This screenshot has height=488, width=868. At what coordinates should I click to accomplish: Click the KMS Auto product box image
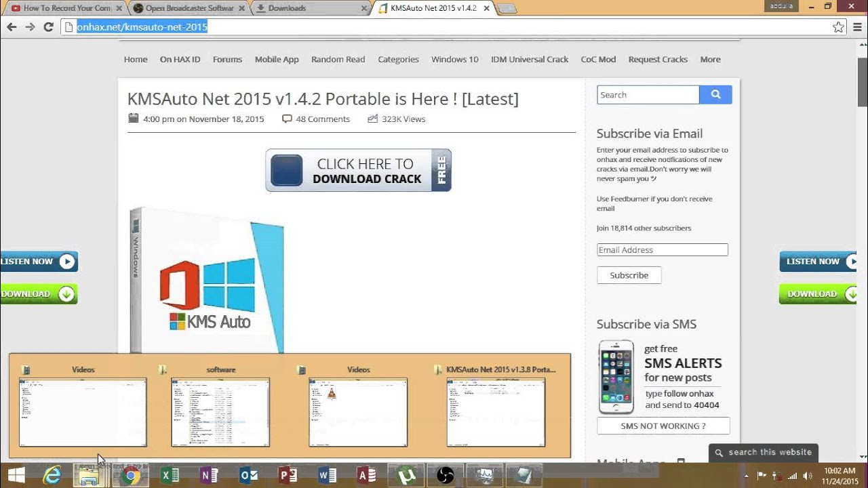[207, 281]
